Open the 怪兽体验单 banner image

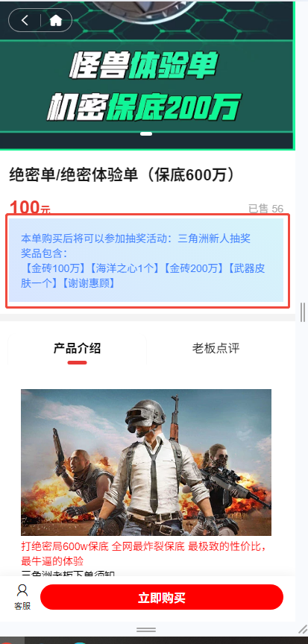tap(147, 75)
